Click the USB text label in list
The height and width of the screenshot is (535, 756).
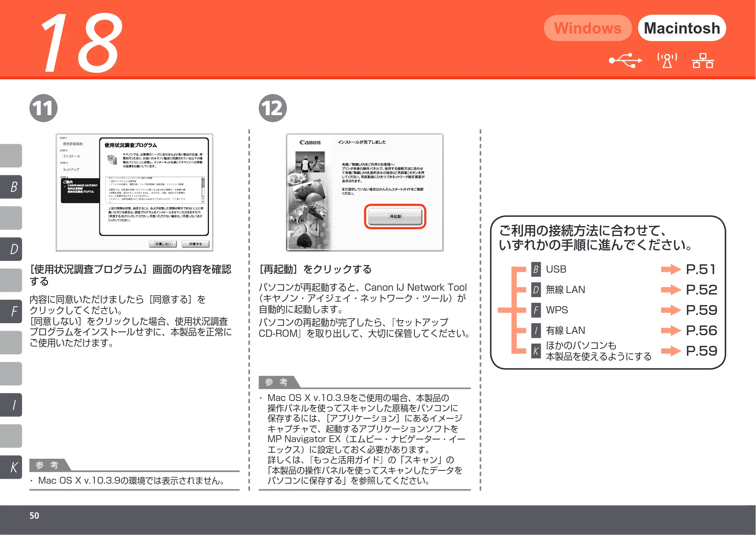coord(556,269)
